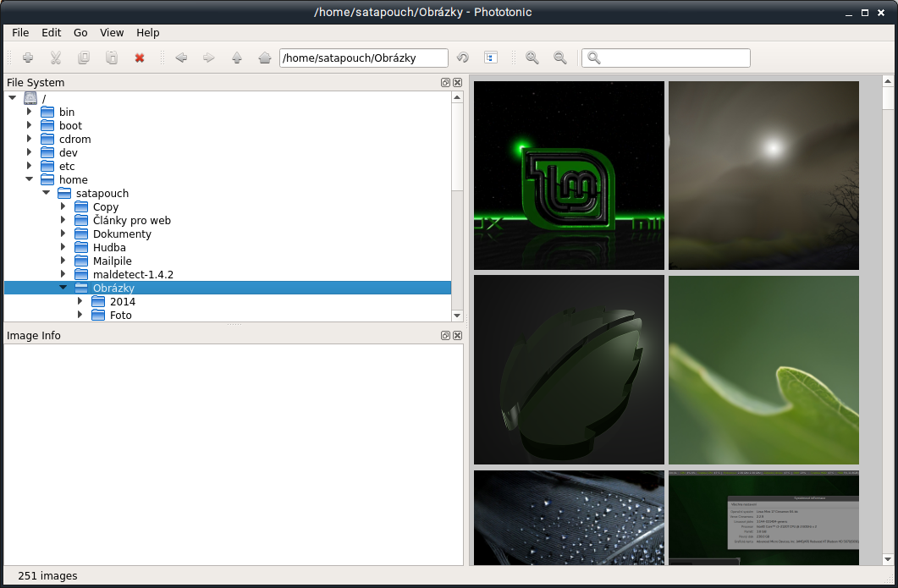Collapse the Obrázky folder

(63, 288)
